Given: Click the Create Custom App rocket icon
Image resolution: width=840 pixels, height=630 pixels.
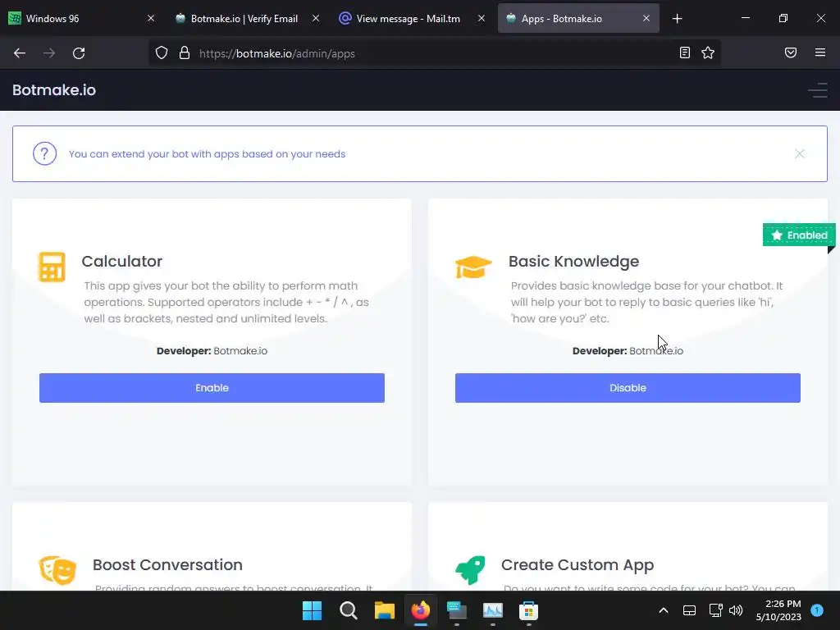Looking at the screenshot, I should pyautogui.click(x=470, y=569).
